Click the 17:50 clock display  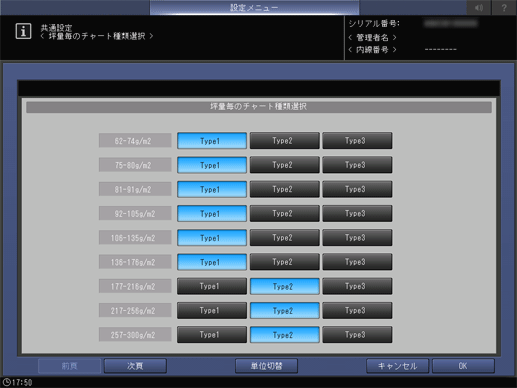tap(18, 382)
